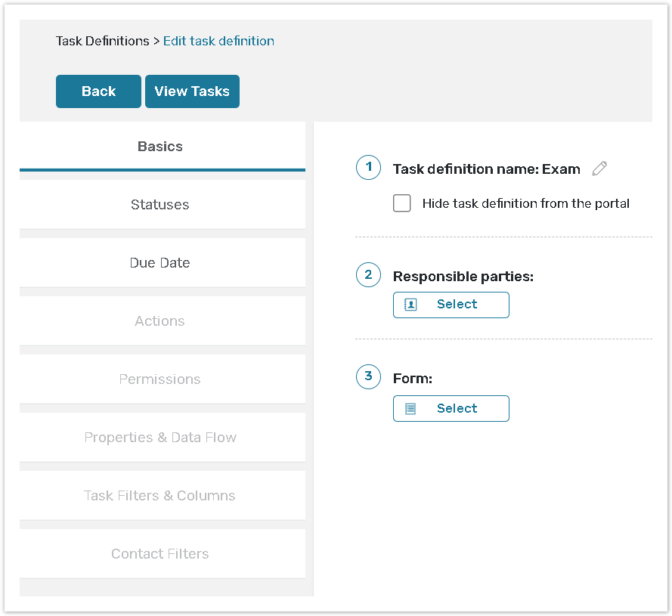Viewport: 672px width, 616px height.
Task: Select the Actions sidebar section
Action: tap(159, 320)
